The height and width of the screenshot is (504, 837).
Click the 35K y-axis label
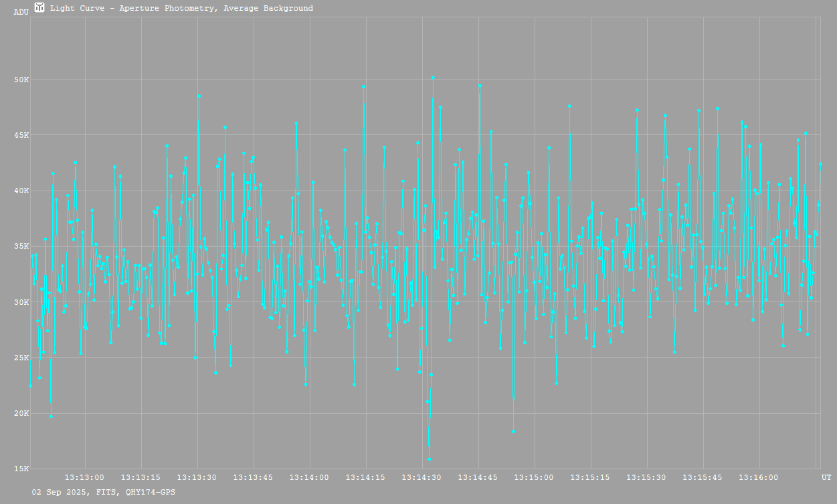[x=21, y=246]
